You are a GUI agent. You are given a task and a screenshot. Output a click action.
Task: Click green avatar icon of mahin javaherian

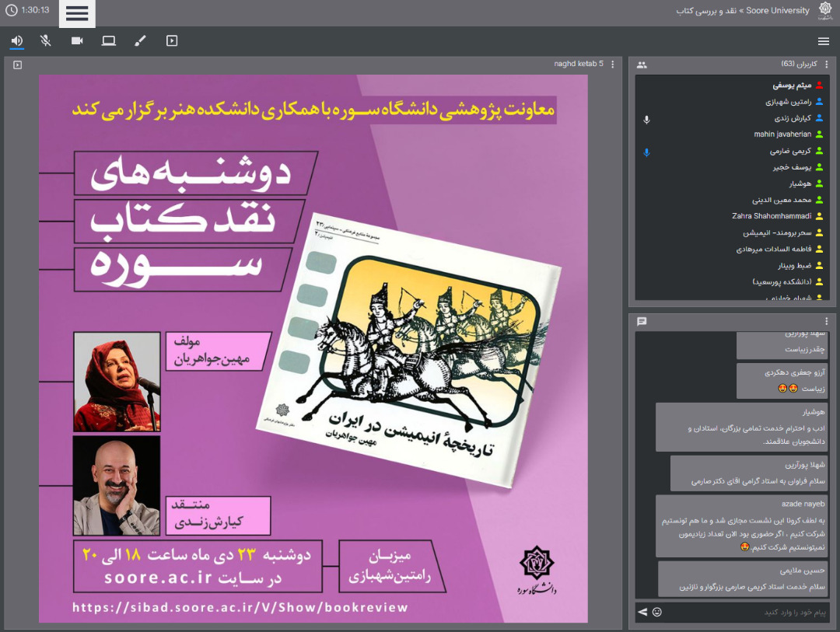coord(819,134)
